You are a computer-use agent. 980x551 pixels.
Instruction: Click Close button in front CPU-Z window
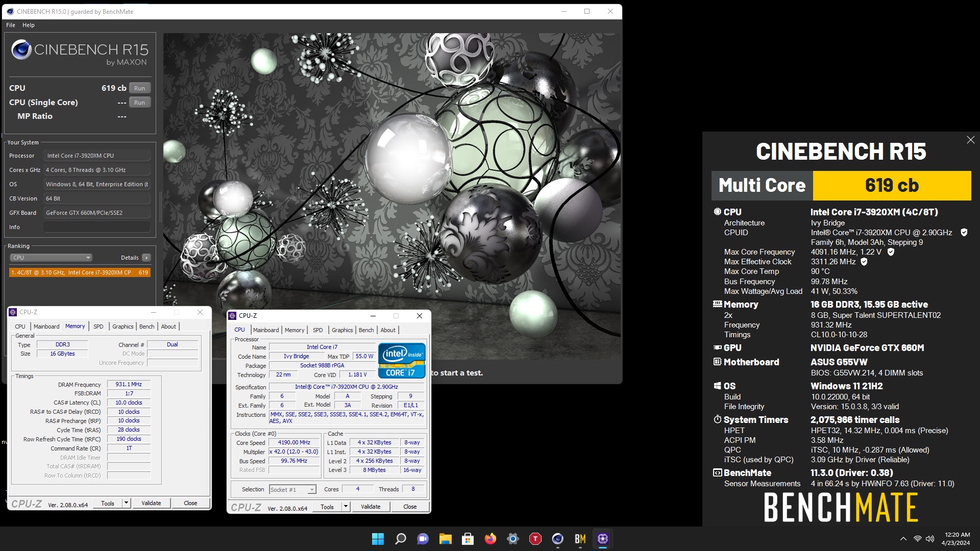[x=410, y=507]
